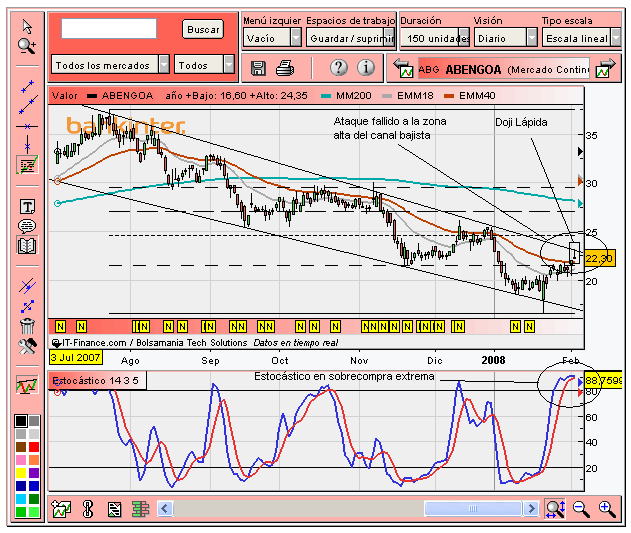Pick the brown color swatch
The height and width of the screenshot is (533, 631).
[x=21, y=447]
